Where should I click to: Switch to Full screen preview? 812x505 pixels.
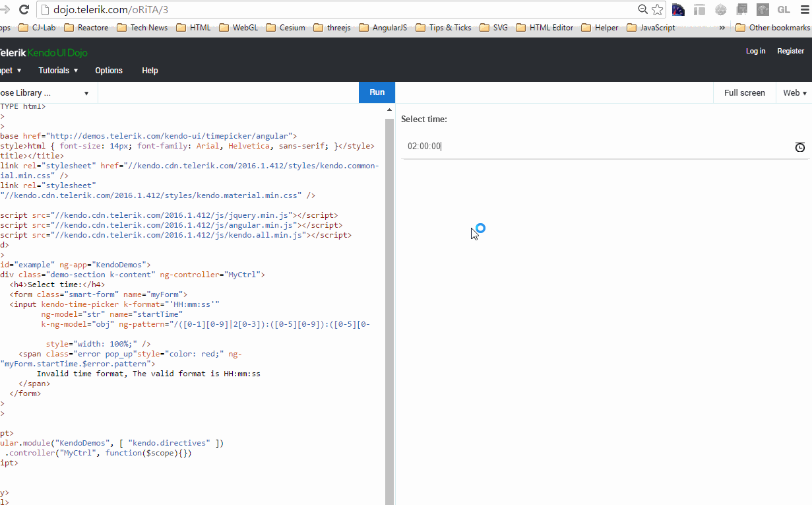pyautogui.click(x=744, y=93)
